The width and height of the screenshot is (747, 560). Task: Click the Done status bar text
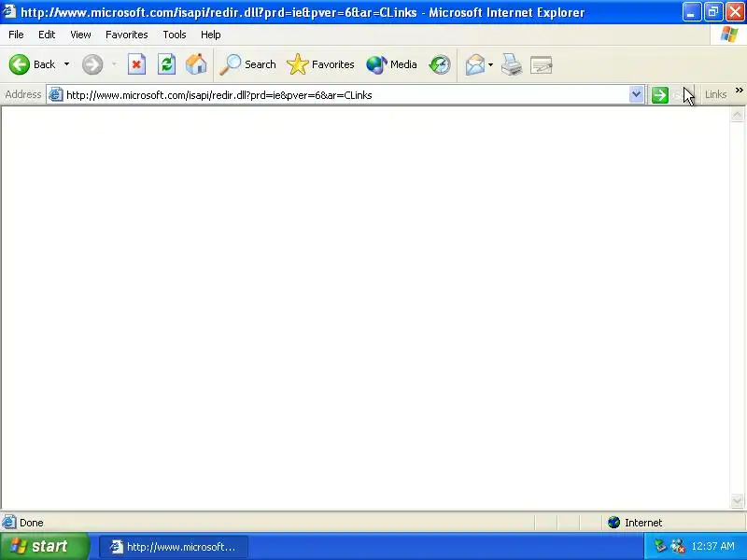(32, 523)
